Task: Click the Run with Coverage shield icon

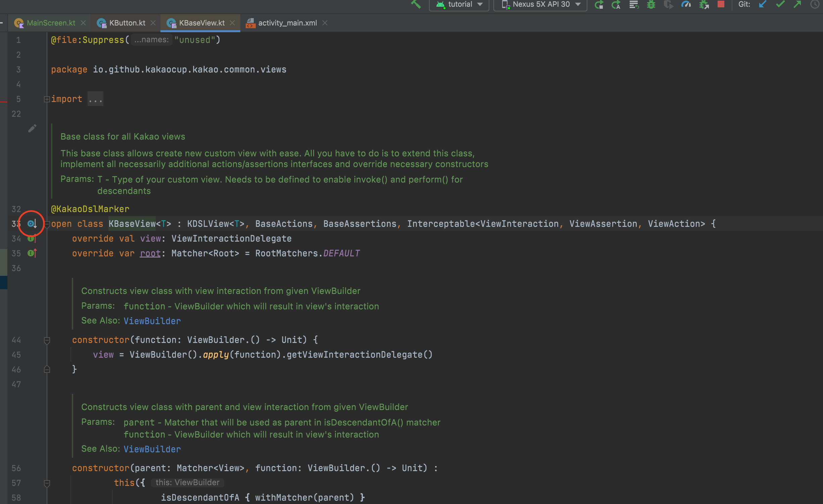Action: [x=668, y=5]
